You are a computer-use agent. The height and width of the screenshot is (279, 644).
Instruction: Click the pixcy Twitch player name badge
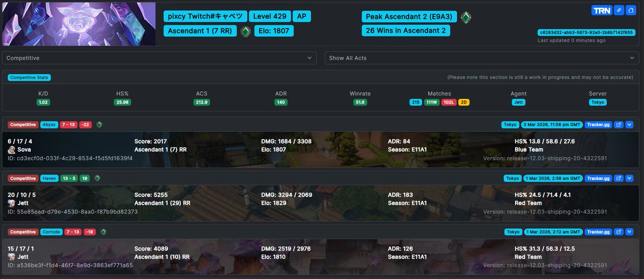pos(205,16)
